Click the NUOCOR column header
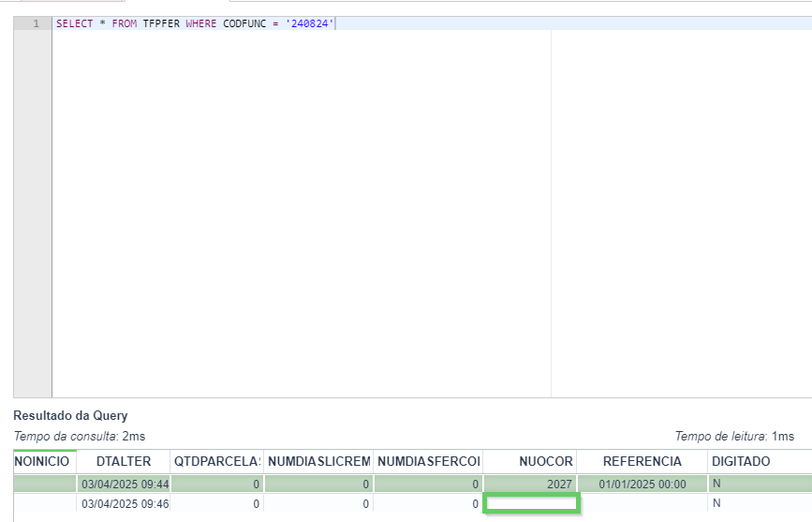Viewport: 812px width, 522px height. [x=530, y=461]
